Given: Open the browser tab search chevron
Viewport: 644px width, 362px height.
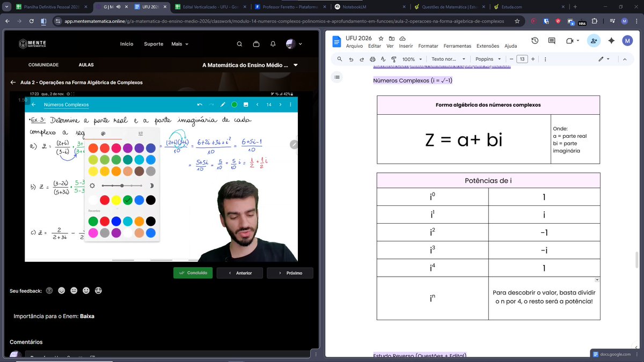Looking at the screenshot, I should [8, 7].
